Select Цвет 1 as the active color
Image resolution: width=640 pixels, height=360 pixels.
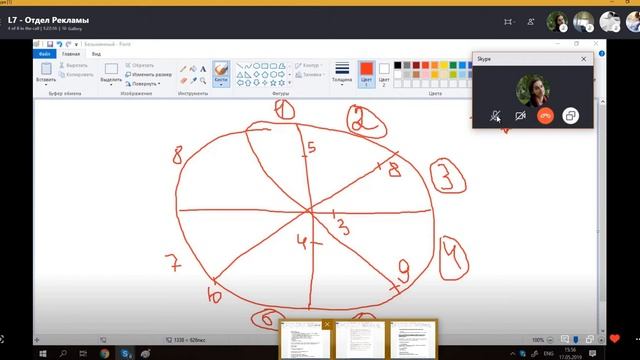pyautogui.click(x=366, y=74)
